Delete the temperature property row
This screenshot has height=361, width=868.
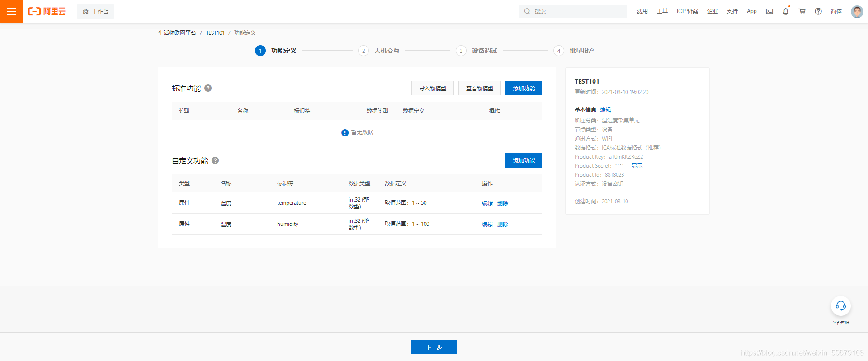pos(503,203)
